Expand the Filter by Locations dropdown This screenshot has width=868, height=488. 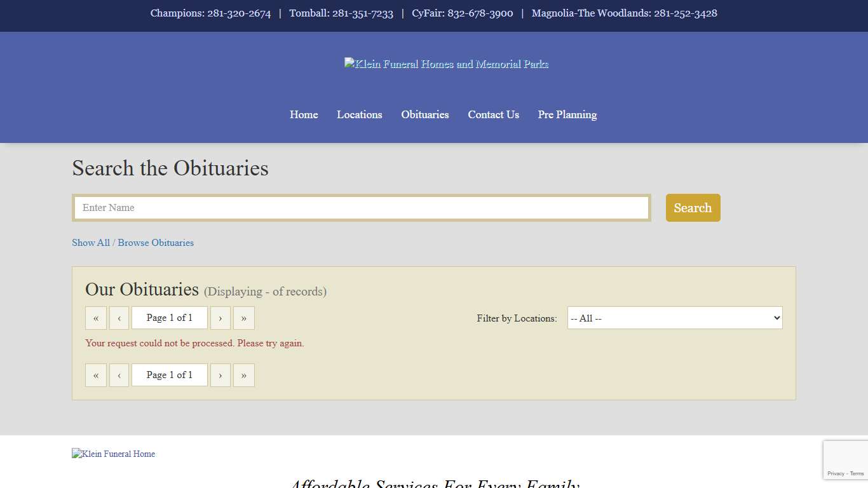(x=674, y=318)
